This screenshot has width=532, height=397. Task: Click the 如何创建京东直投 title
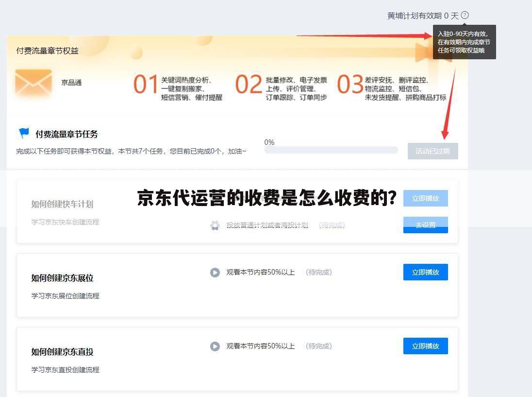click(62, 351)
